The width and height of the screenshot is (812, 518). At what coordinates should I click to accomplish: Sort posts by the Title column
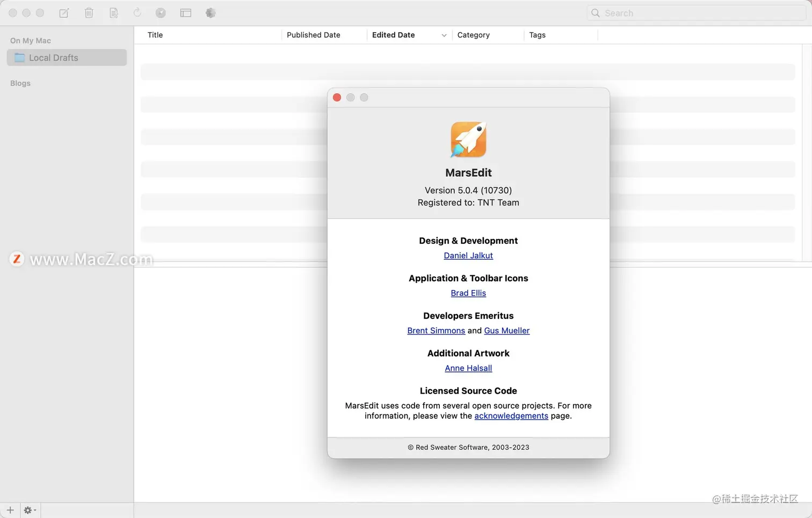[x=155, y=35]
